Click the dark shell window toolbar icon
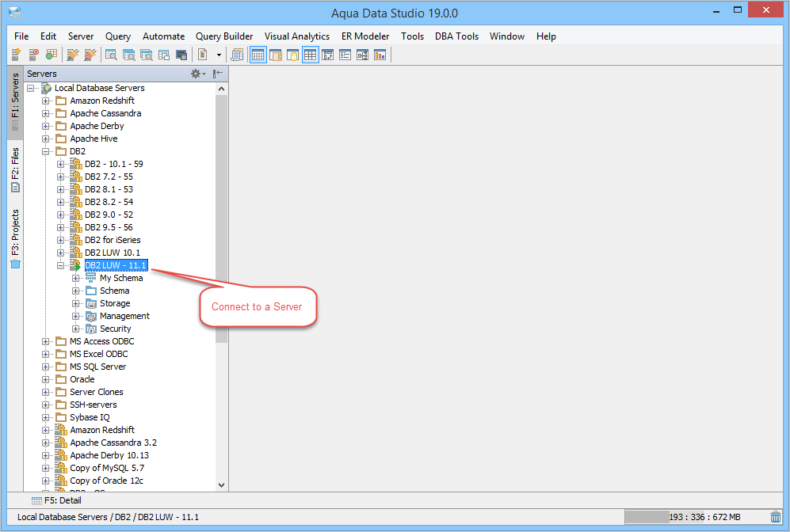This screenshot has height=532, width=790. 181,55
